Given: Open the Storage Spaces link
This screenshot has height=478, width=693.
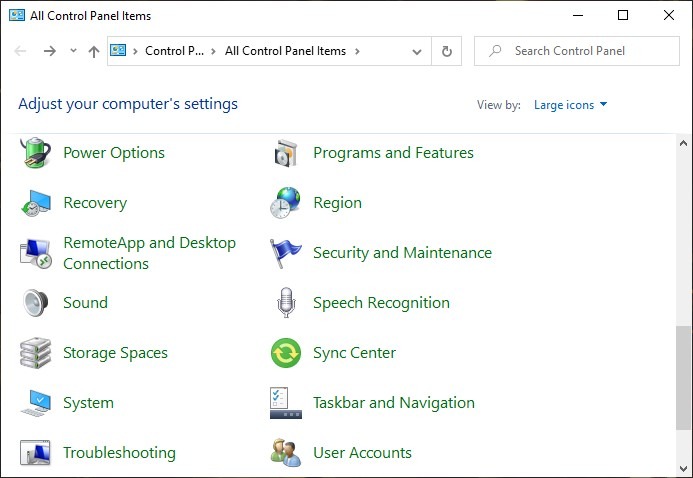Looking at the screenshot, I should [x=115, y=353].
